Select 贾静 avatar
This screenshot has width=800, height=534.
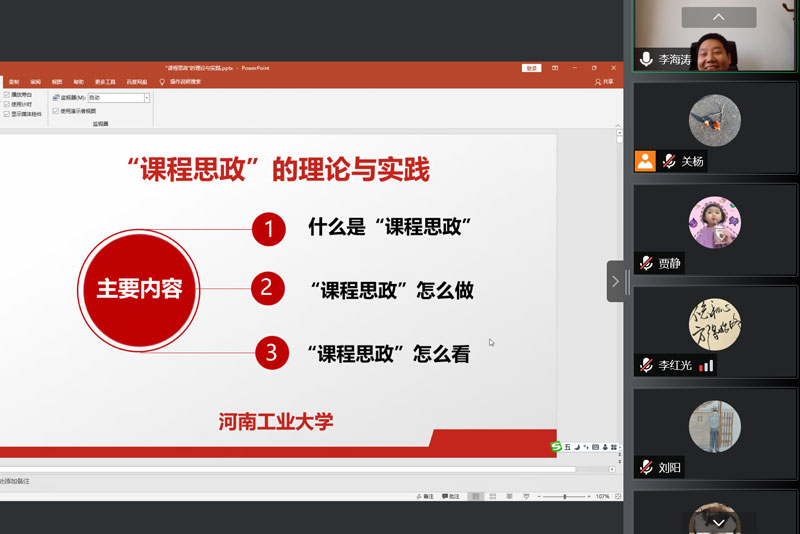click(714, 222)
